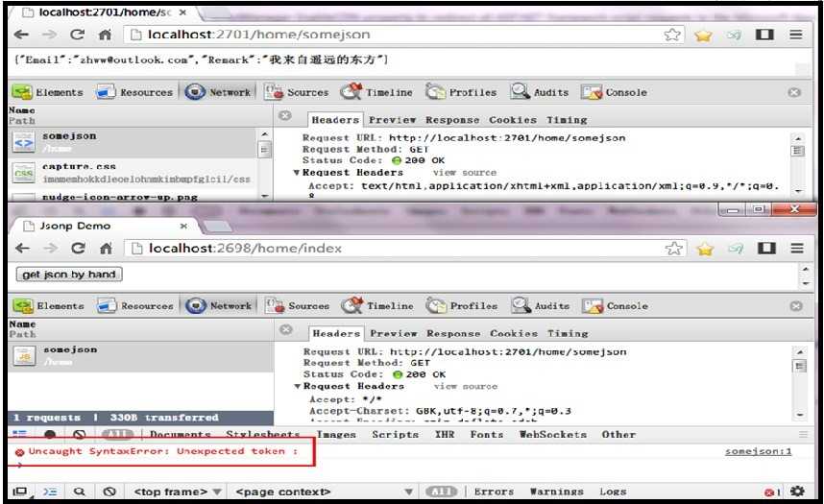Toggle large request rows icon in bottom devtools
Image resolution: width=824 pixels, height=504 pixels.
pyautogui.click(x=19, y=434)
